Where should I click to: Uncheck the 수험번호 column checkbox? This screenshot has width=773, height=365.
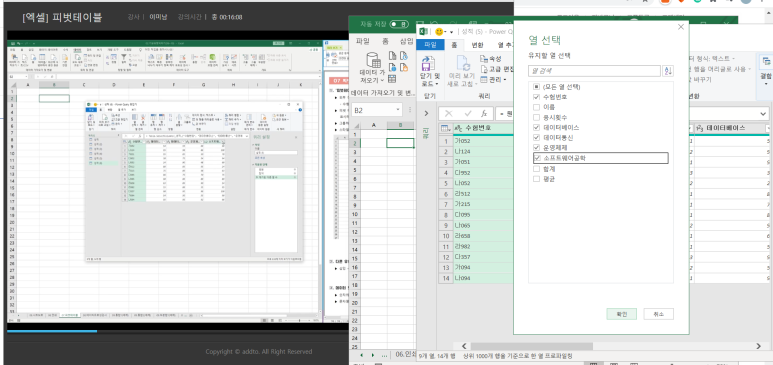point(536,97)
